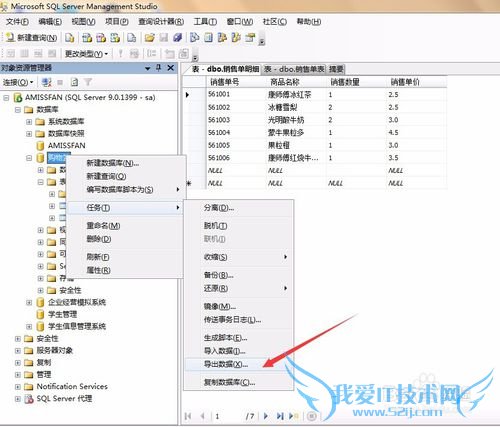
Task: Select the 学生管理 database node
Action: pyautogui.click(x=62, y=314)
